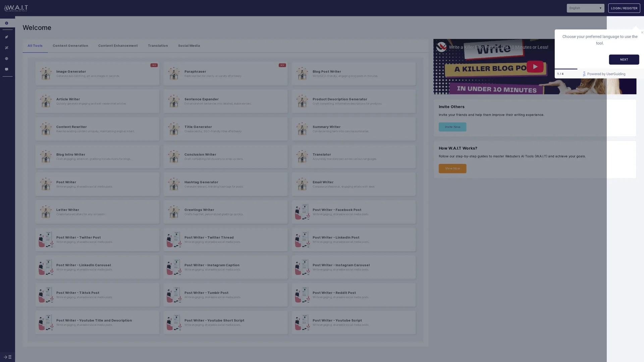Image resolution: width=644 pixels, height=362 pixels.
Task: Click the Sentence Expander card icon
Action: click(x=174, y=101)
